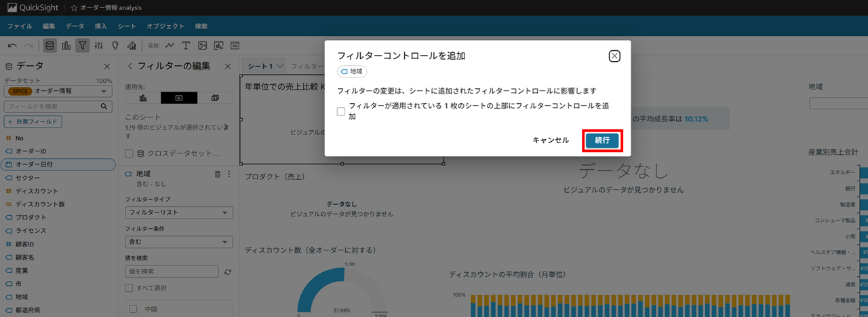868x317 pixels.
Task: Open the ファイル menu
Action: tap(20, 26)
